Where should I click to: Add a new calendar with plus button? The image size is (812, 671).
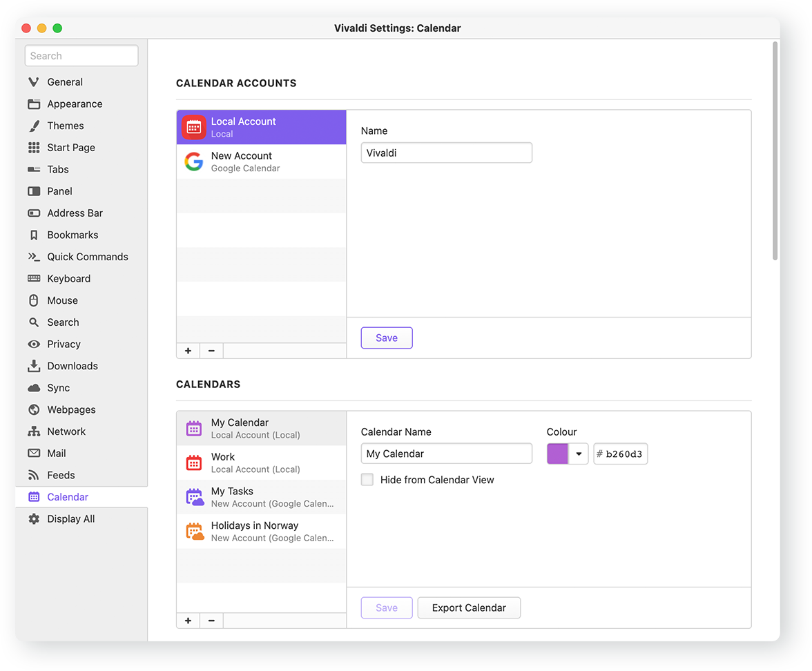pyautogui.click(x=188, y=621)
